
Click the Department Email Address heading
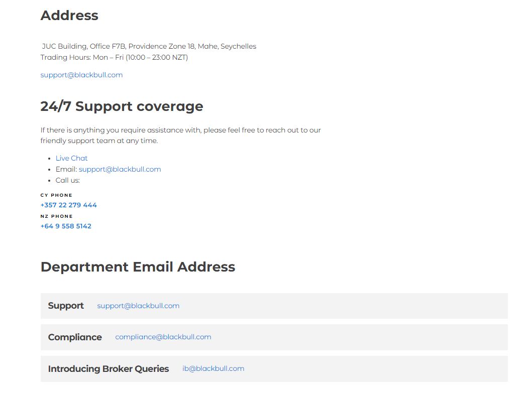(x=138, y=267)
